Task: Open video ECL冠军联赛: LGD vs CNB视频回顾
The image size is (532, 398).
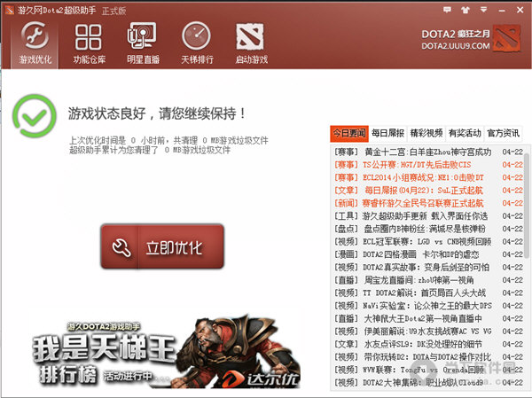Action: click(x=426, y=242)
